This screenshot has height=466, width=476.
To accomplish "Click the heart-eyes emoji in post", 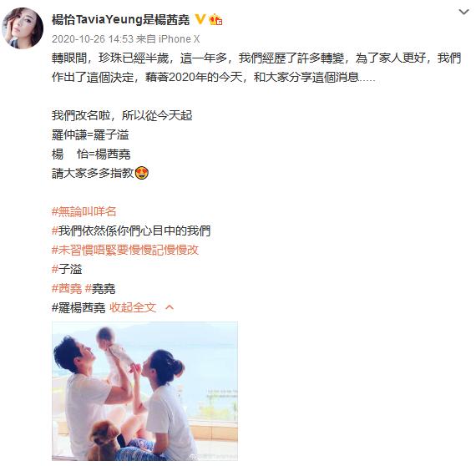I will (141, 173).
